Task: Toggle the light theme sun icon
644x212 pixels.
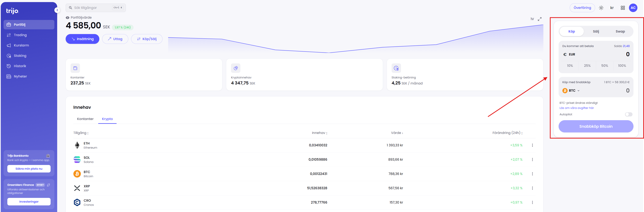Action: [x=601, y=8]
